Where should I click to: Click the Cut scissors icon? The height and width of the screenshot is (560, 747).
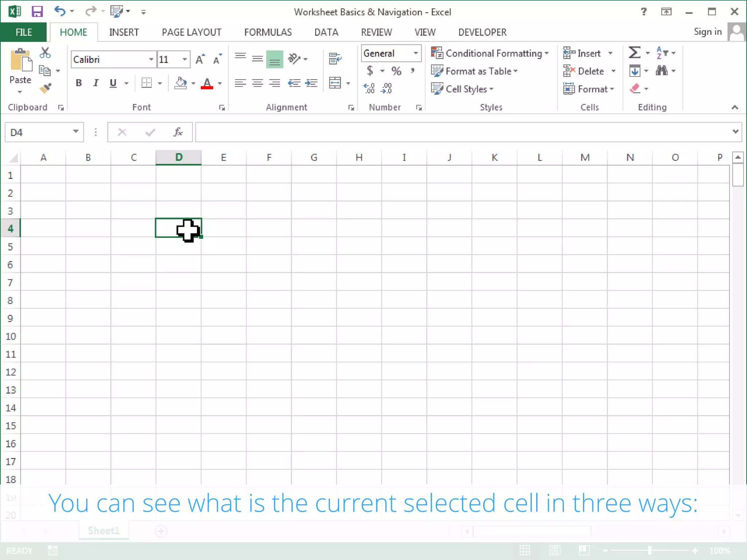point(45,53)
